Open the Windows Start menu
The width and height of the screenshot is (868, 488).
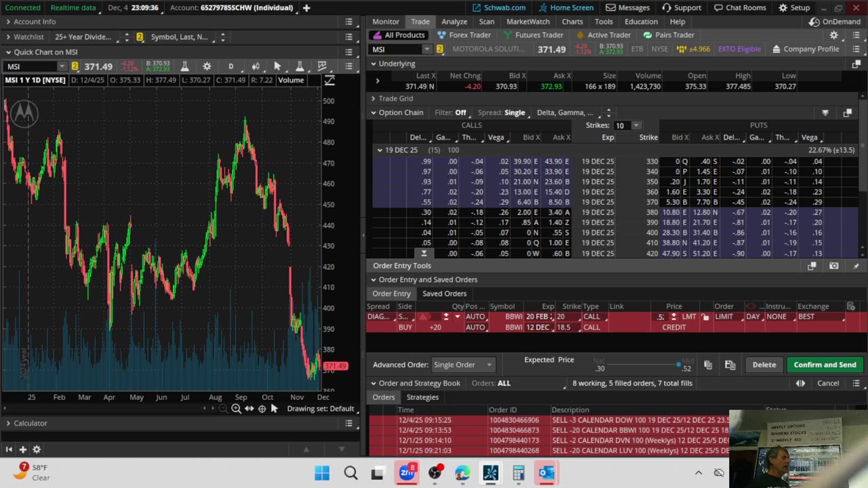point(322,472)
